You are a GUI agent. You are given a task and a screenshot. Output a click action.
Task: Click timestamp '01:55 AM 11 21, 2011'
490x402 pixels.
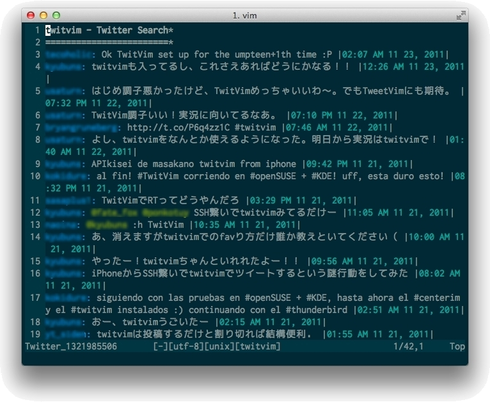[378, 334]
